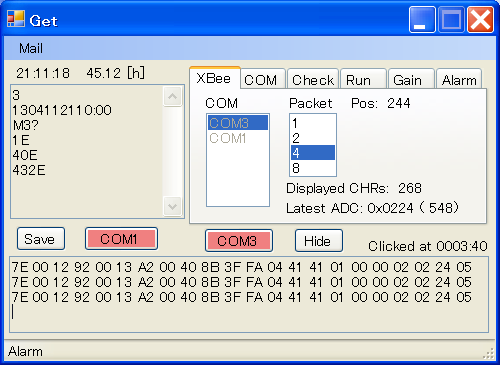Screen dimensions: 500x365
Task: Click the '40E' log line
Action: [25, 155]
